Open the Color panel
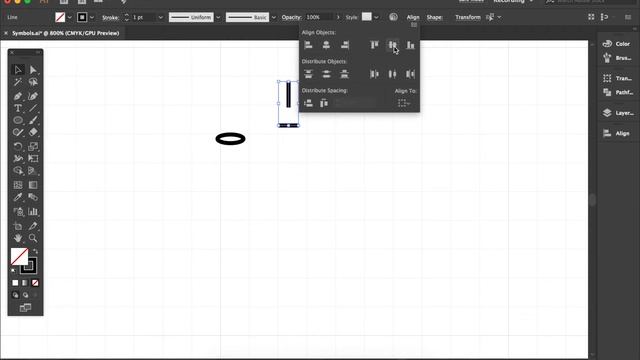The width and height of the screenshot is (640, 360). pos(617,44)
